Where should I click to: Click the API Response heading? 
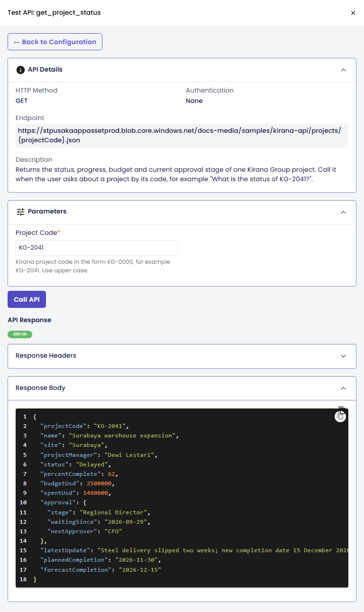29,320
